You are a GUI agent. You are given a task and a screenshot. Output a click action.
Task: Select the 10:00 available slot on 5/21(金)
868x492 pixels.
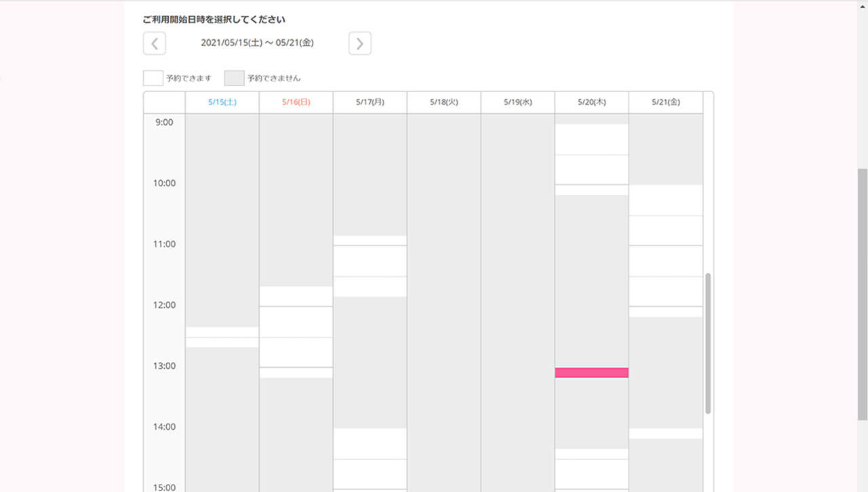[x=665, y=200]
